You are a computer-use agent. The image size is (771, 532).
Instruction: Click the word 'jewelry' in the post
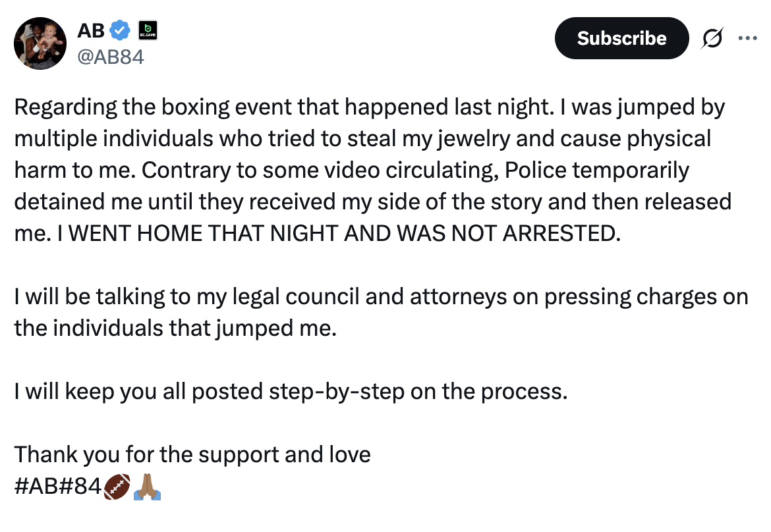point(474,139)
